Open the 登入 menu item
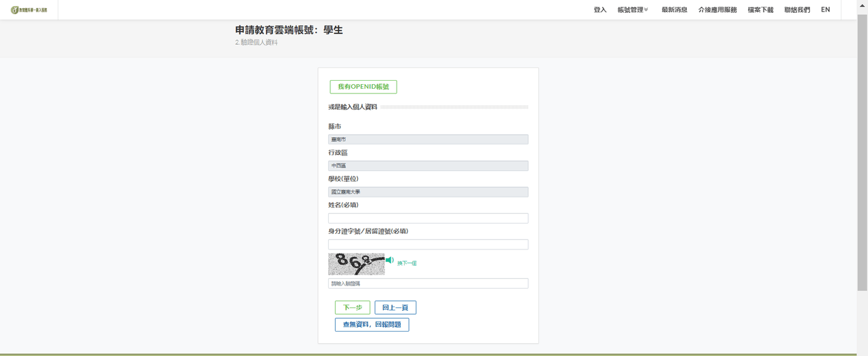868x356 pixels. [x=600, y=9]
